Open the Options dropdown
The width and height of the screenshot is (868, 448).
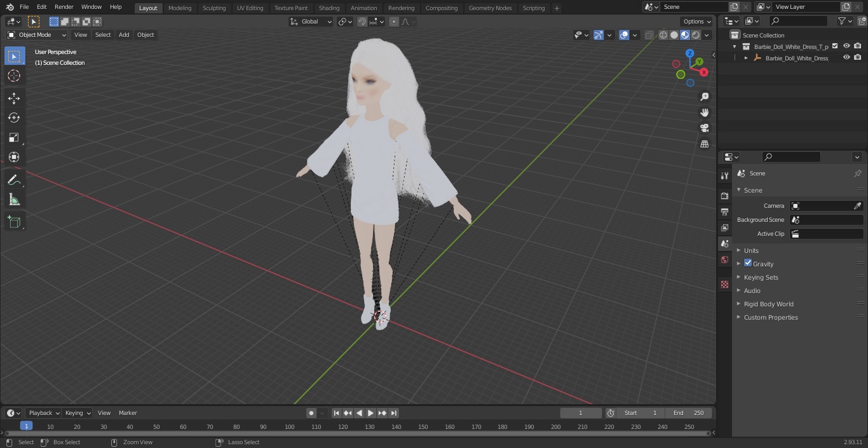697,22
